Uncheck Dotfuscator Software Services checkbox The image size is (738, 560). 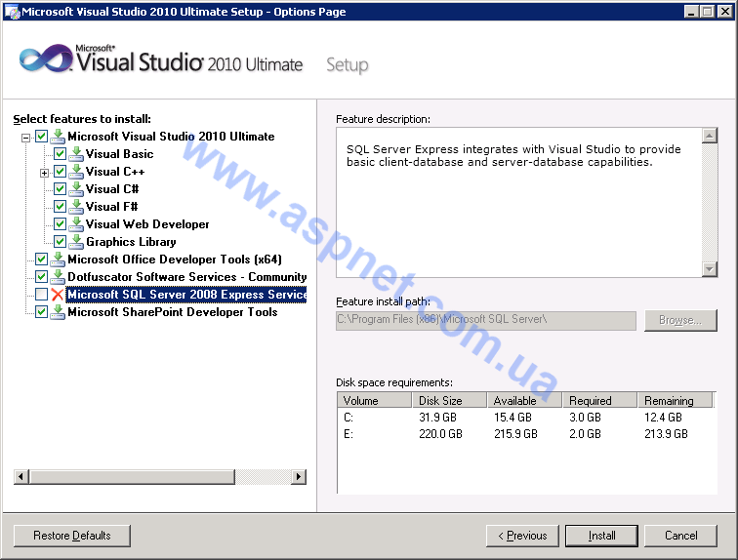pos(41,277)
